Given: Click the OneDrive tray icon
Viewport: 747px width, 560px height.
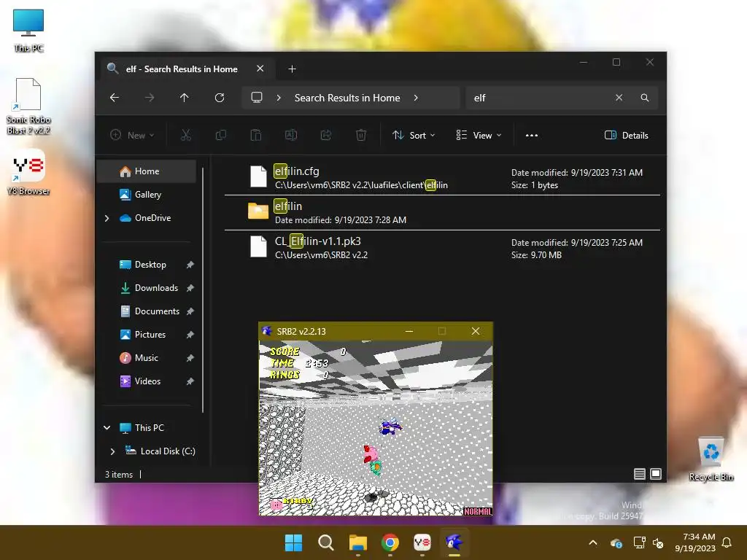Looking at the screenshot, I should (616, 542).
